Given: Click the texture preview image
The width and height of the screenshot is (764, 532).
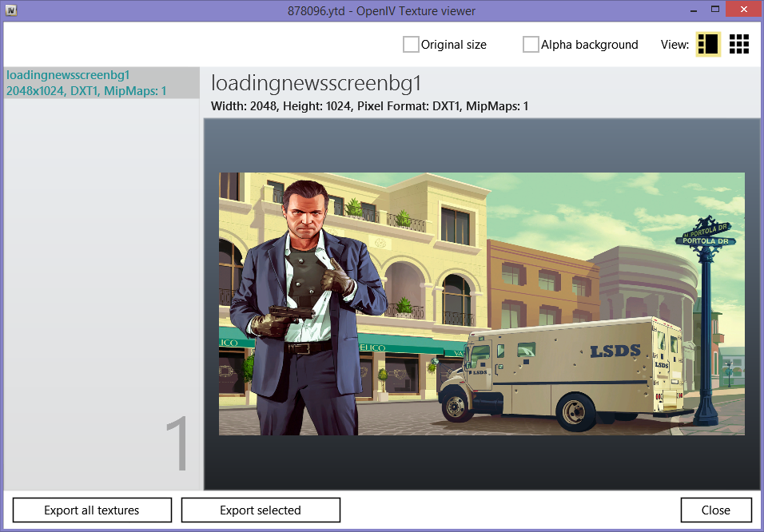Looking at the screenshot, I should [x=481, y=304].
